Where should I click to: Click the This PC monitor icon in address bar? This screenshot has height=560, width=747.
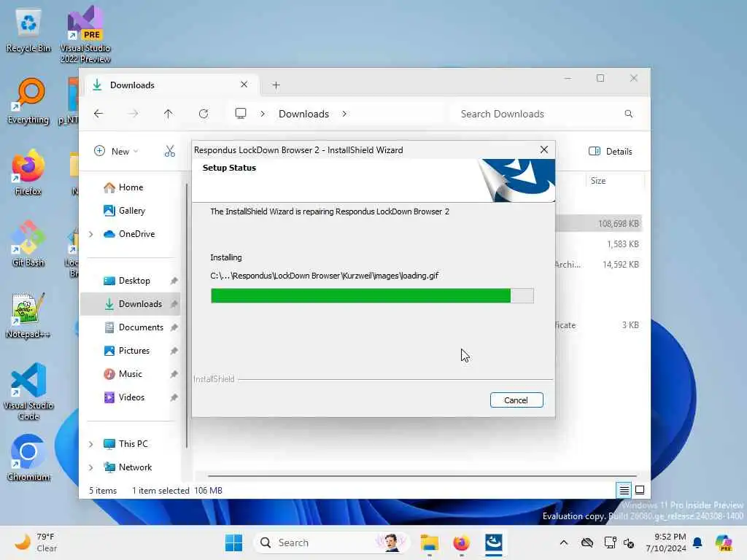tap(241, 114)
